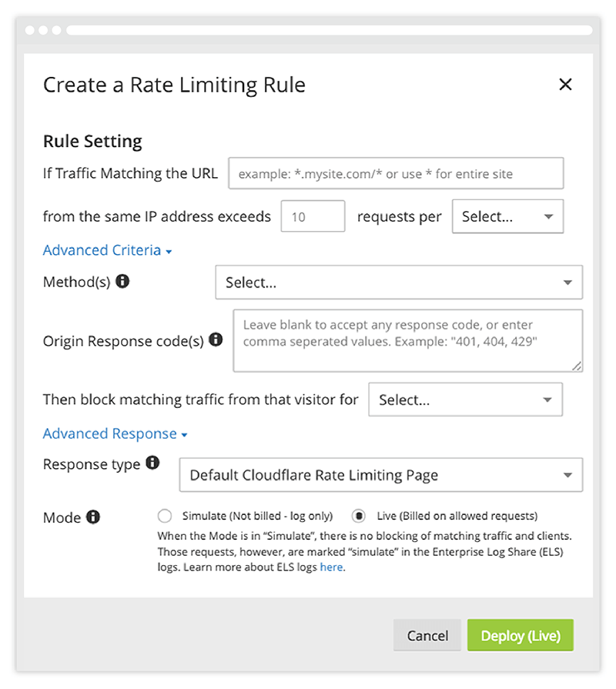The width and height of the screenshot is (616, 689).
Task: Click the request count threshold field
Action: [313, 217]
